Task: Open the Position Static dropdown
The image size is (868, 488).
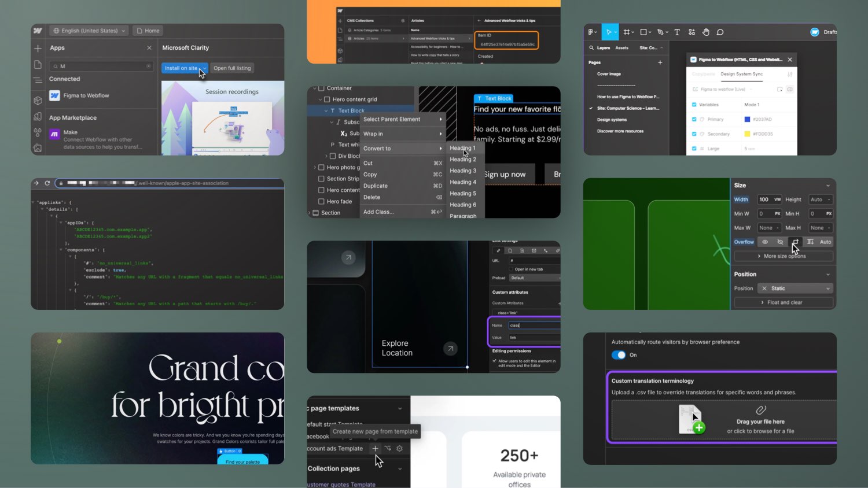Action: [x=795, y=289]
